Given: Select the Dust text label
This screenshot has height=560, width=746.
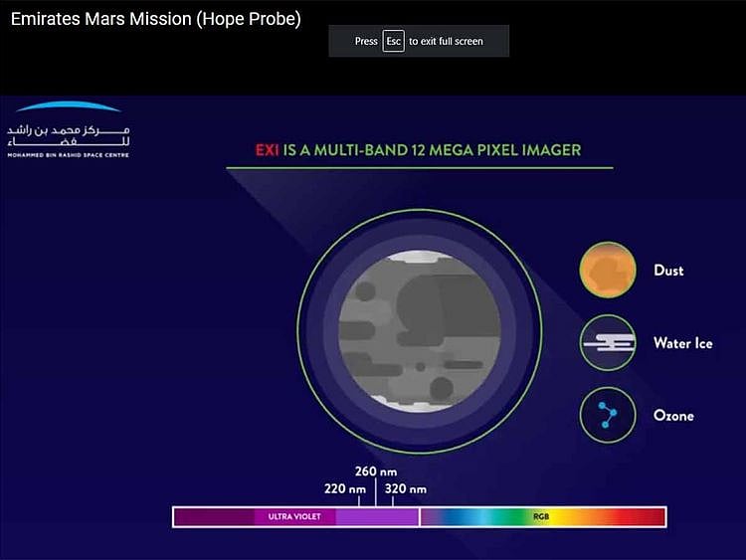Looking at the screenshot, I should (668, 271).
